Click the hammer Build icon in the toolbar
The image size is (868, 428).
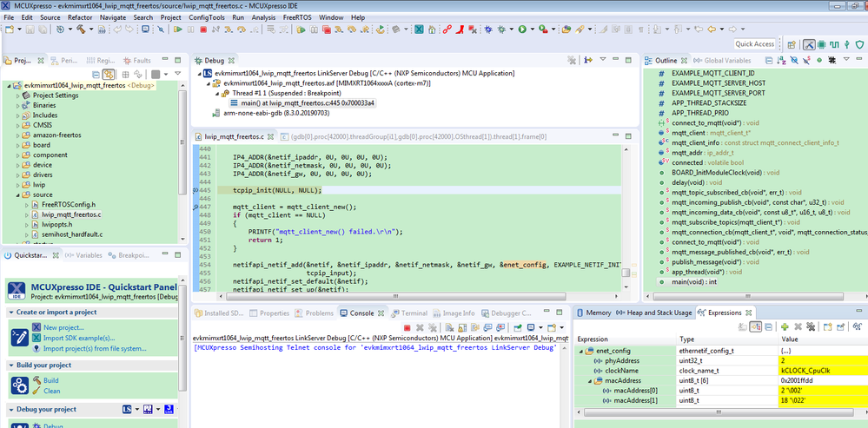(x=80, y=30)
